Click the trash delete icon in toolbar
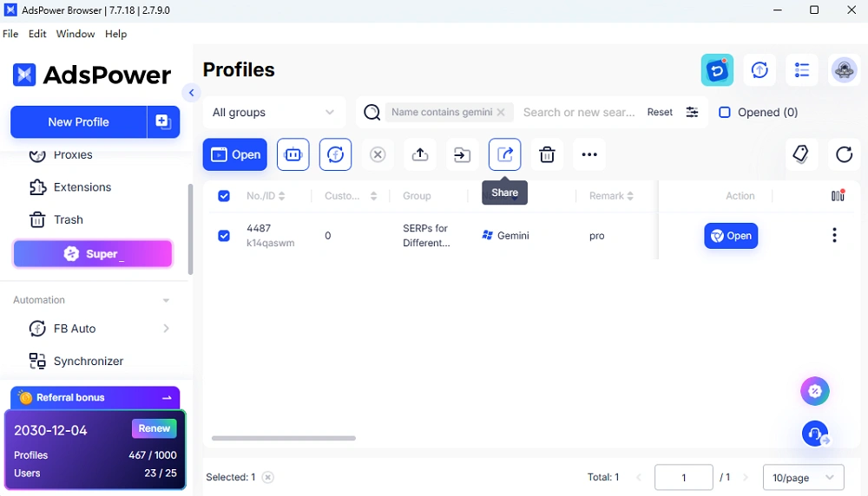The image size is (868, 496). point(547,155)
